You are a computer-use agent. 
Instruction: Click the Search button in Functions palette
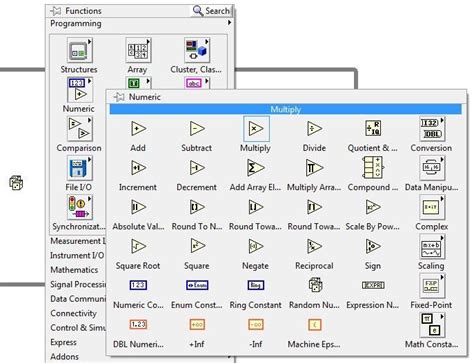point(211,11)
